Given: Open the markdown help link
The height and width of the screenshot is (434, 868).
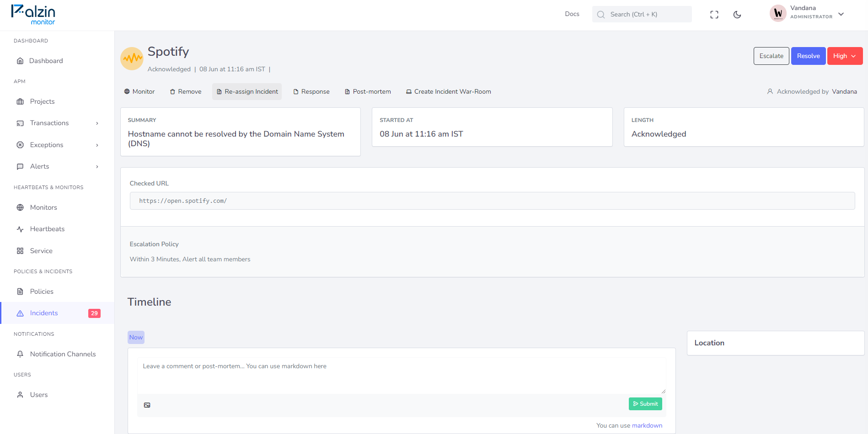Looking at the screenshot, I should (647, 425).
